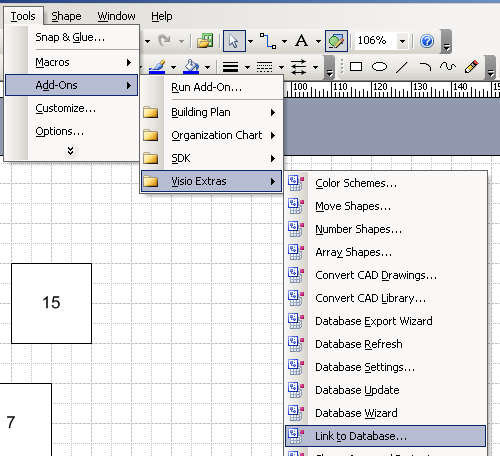Viewport: 500px width, 456px height.
Task: Expand the Fill color dropdown arrow
Action: click(207, 67)
